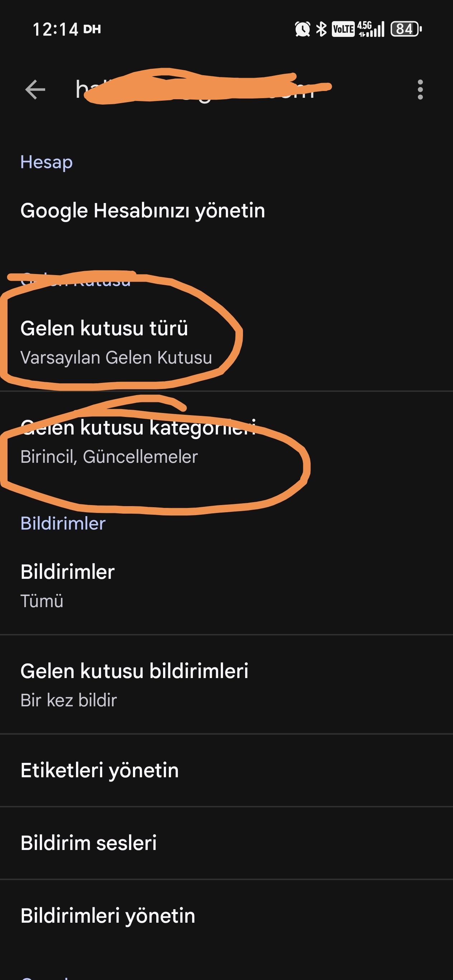
Task: Tap Varsayılan Gelen Kutusu subtitle
Action: (116, 357)
